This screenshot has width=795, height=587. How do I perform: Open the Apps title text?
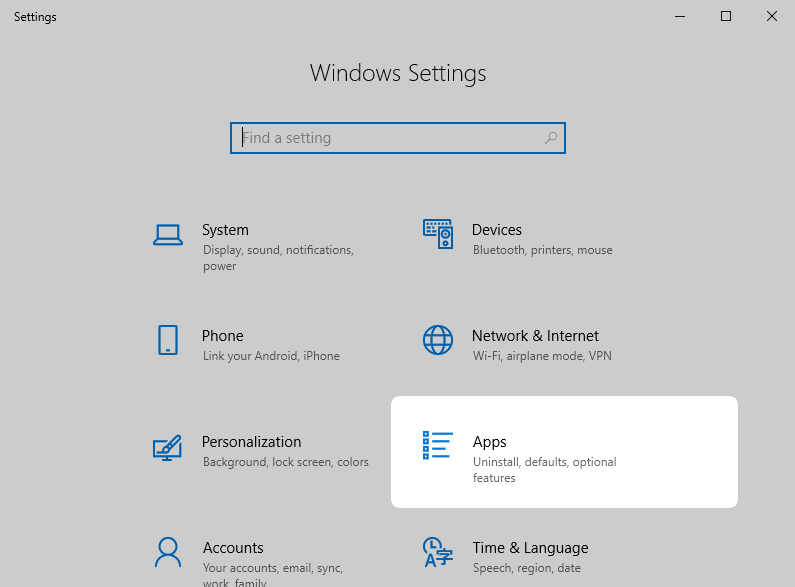[490, 442]
